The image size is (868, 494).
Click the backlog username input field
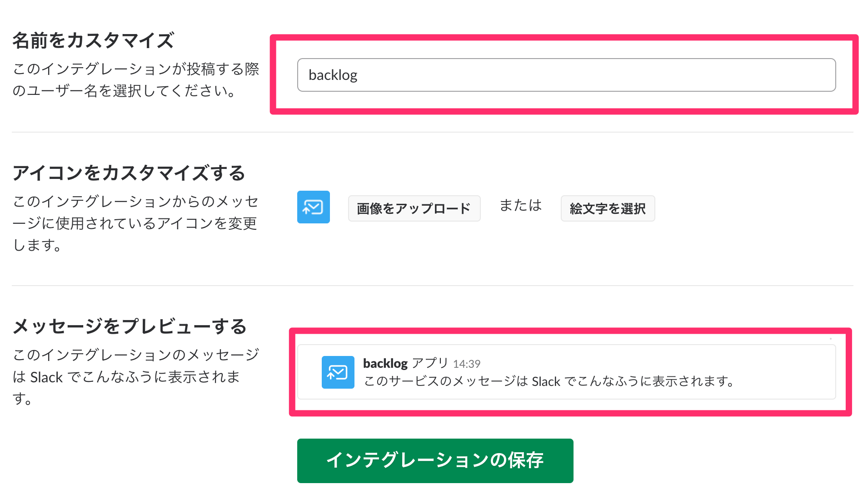566,75
